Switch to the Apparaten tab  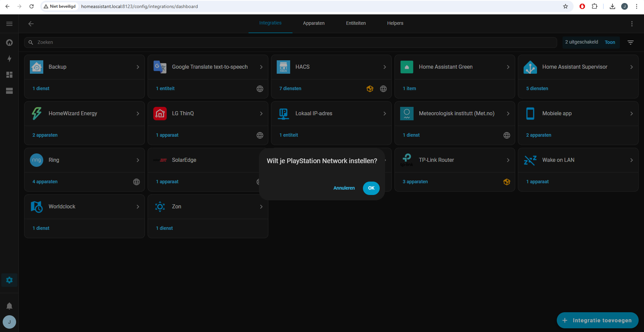(x=314, y=23)
